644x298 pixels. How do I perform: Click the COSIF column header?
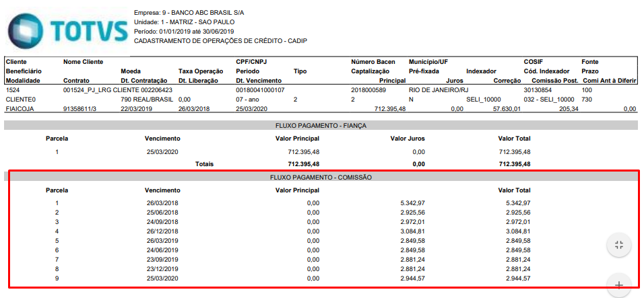(533, 62)
